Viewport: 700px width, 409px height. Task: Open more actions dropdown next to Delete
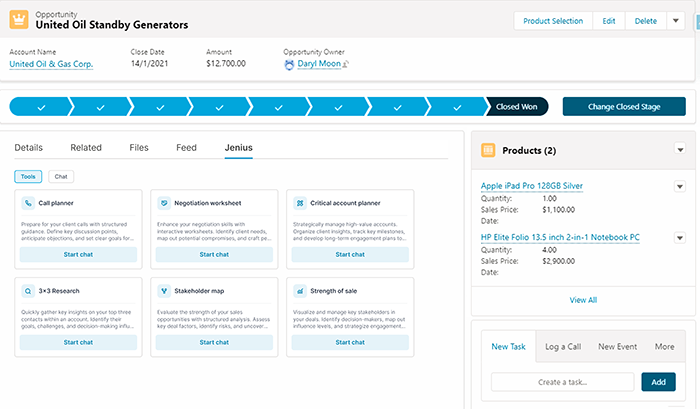pyautogui.click(x=676, y=21)
